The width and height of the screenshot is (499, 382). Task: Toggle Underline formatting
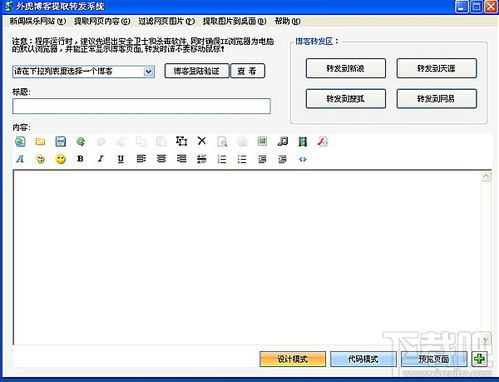point(121,159)
